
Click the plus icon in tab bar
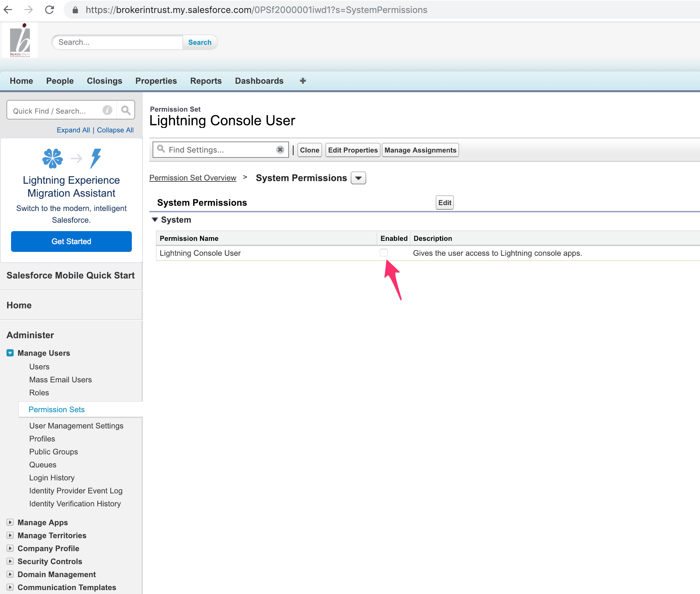[303, 81]
